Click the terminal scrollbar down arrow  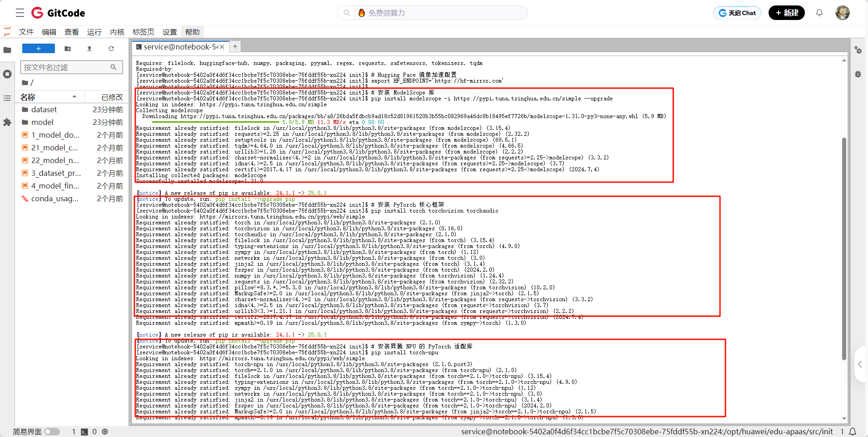coord(844,418)
